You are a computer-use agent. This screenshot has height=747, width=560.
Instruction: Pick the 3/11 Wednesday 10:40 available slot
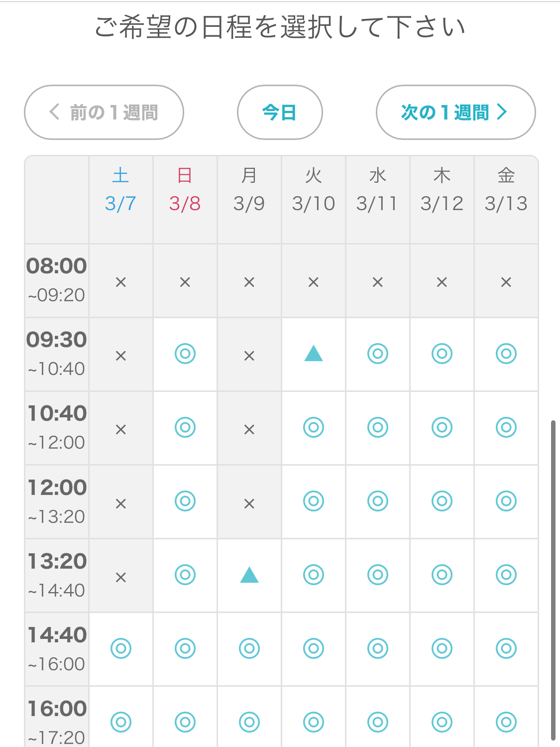[x=378, y=427]
